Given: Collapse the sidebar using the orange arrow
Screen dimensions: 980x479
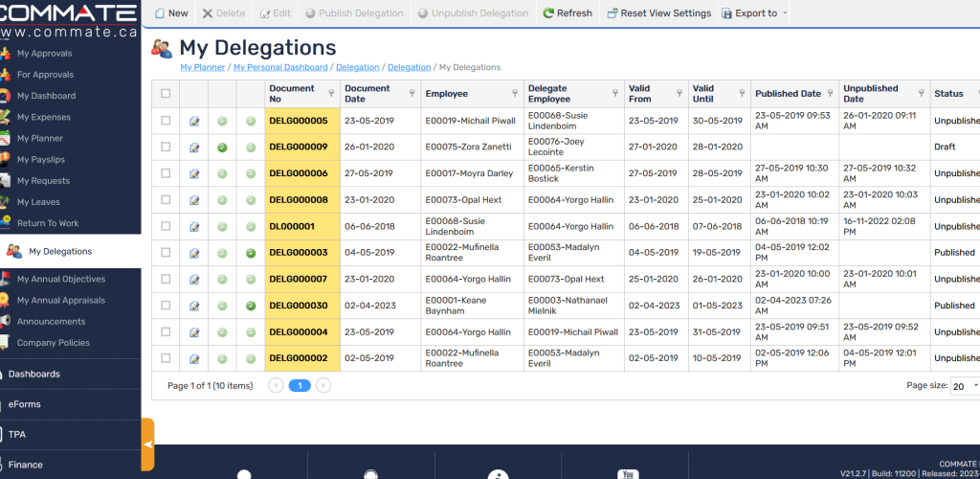Looking at the screenshot, I should pos(147,445).
